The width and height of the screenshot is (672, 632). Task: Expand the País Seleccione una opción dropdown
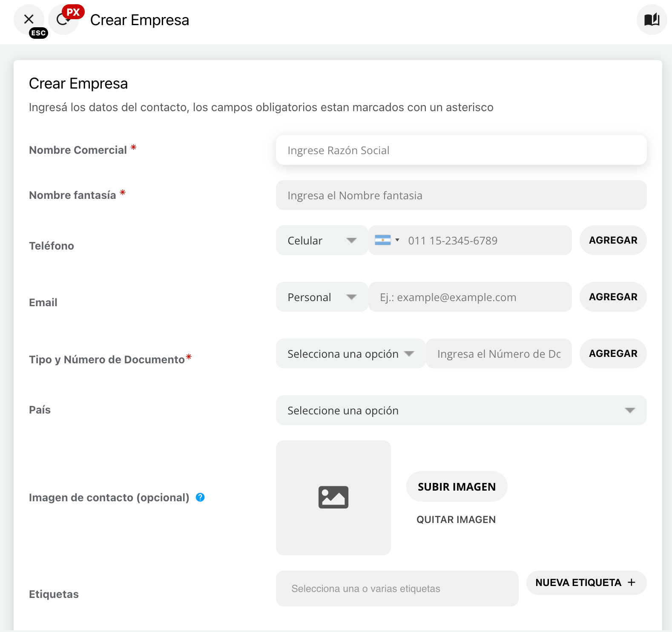tap(461, 410)
